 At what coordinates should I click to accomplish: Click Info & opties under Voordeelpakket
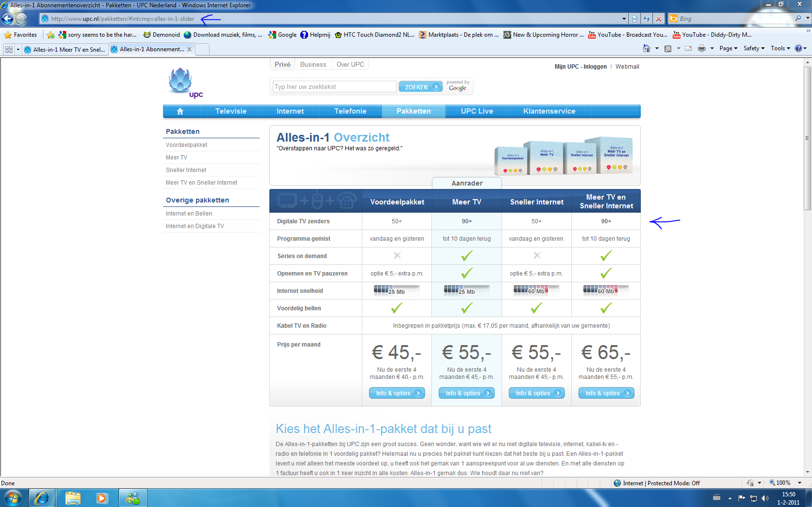[x=397, y=393]
